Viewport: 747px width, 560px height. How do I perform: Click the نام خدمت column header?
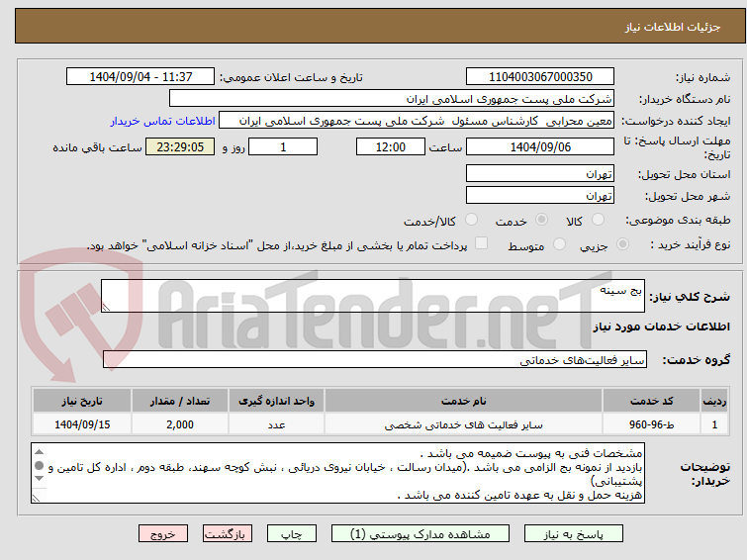pyautogui.click(x=464, y=401)
